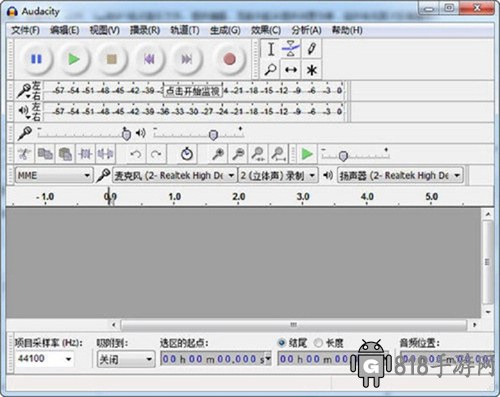Open the microphone recording device dropdown
Screen dimensions: 500x397
tap(174, 175)
